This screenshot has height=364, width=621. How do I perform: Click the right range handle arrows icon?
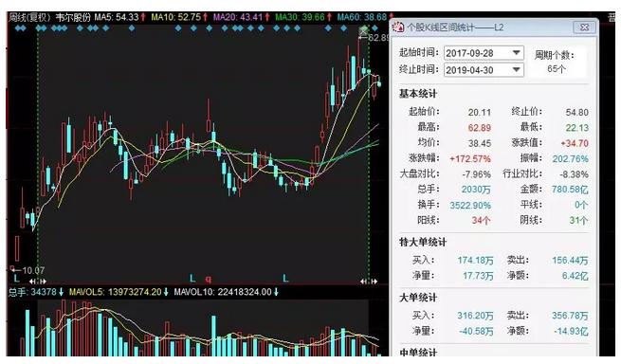[369, 281]
